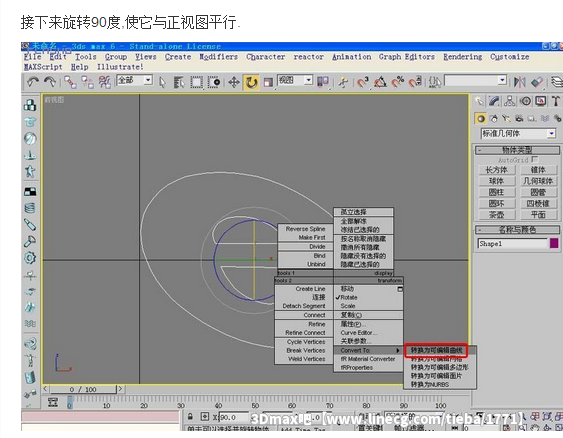Click the Mirror Selected Objects icon
563x438 pixels.
[x=519, y=82]
